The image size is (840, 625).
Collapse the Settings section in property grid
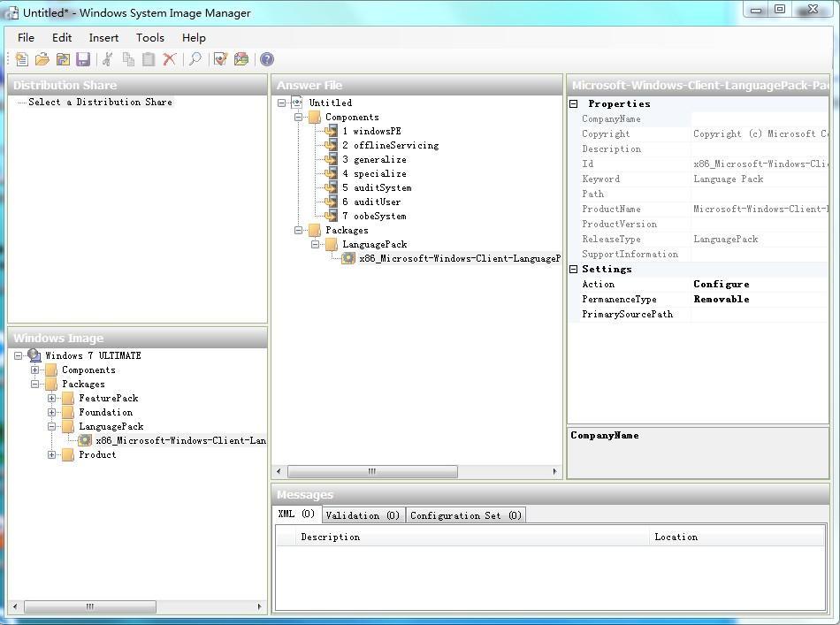(x=574, y=269)
